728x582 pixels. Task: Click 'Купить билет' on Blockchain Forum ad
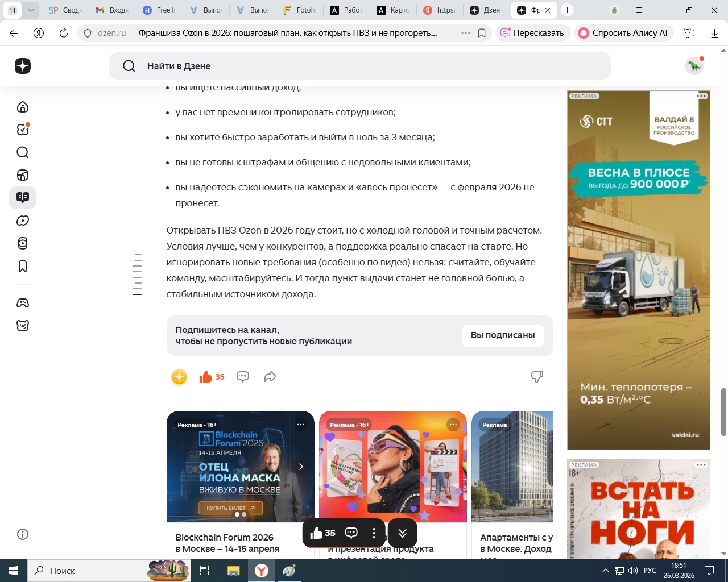(231, 508)
